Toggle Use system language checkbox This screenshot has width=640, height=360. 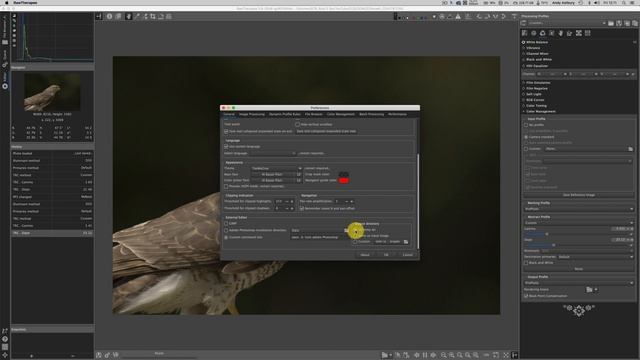(x=226, y=147)
